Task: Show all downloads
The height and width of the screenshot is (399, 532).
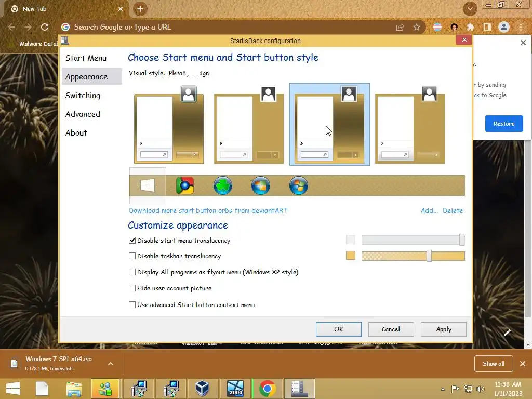Action: click(494, 364)
